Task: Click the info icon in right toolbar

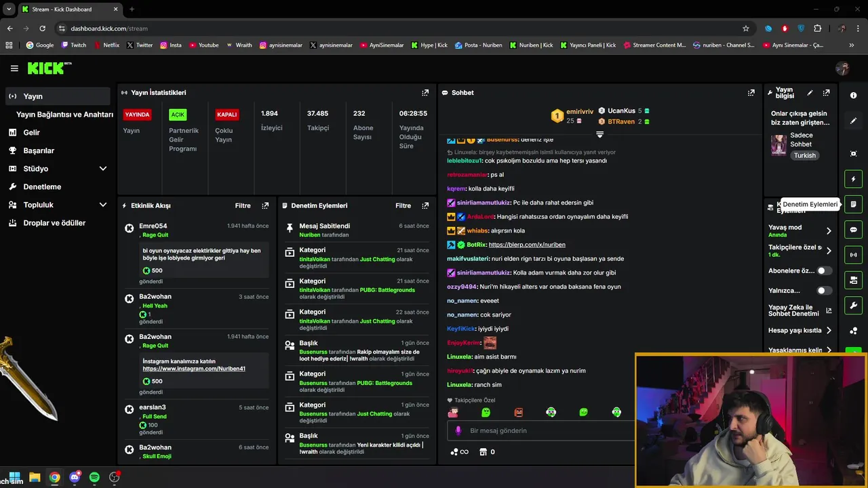Action: [854, 96]
